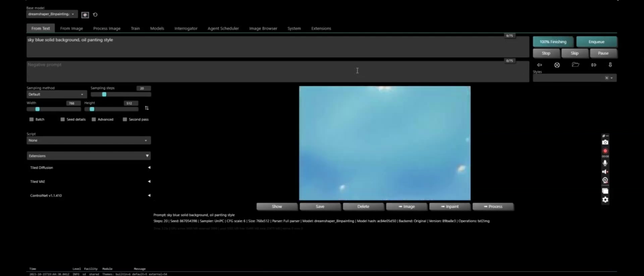Viewport: 644px width, 276px height.
Task: Open the top Extensions tab
Action: [x=321, y=29]
